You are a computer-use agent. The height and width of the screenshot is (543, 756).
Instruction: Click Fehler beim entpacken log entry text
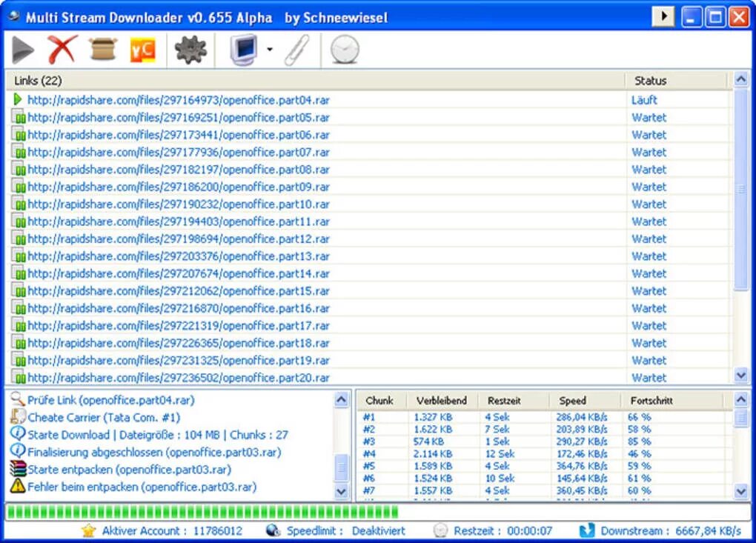[x=142, y=487]
